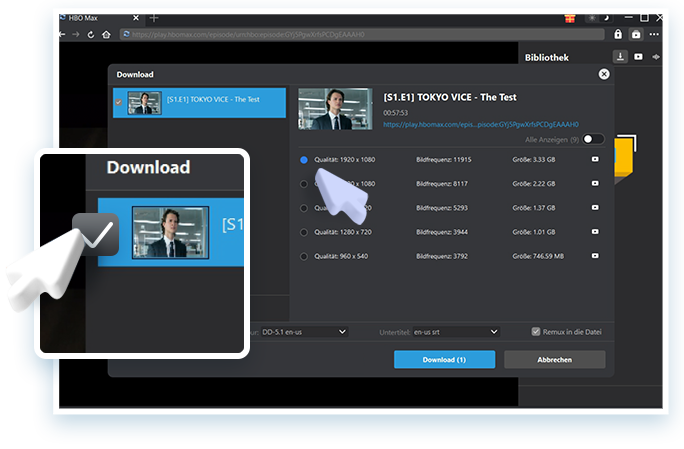Toggle the Remux in die Datei checkbox
This screenshot has height=449, width=684.
pyautogui.click(x=536, y=332)
